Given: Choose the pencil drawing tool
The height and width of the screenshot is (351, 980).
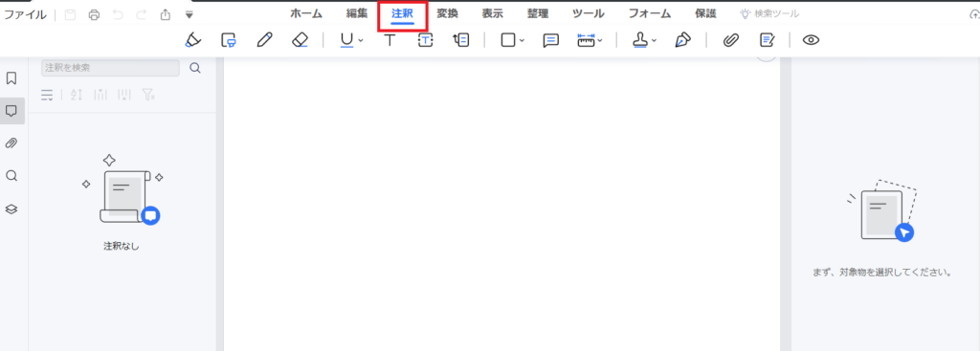Looking at the screenshot, I should pos(264,40).
